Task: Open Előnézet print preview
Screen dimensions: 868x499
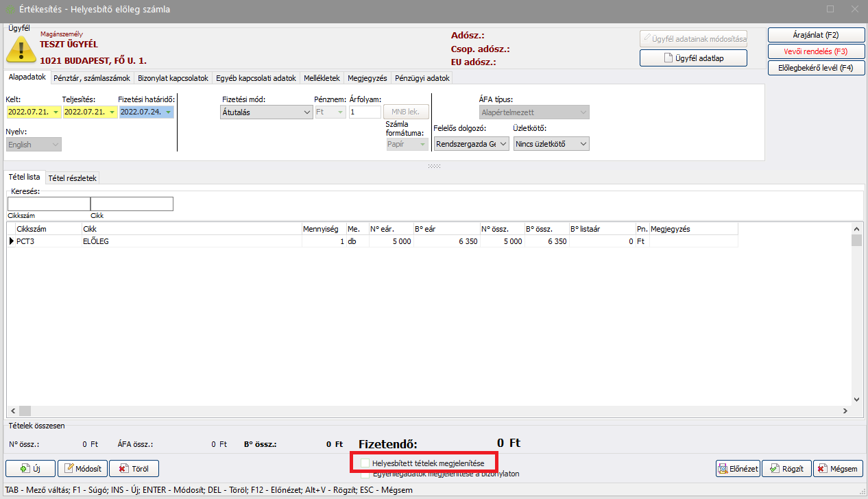Action: coord(737,469)
